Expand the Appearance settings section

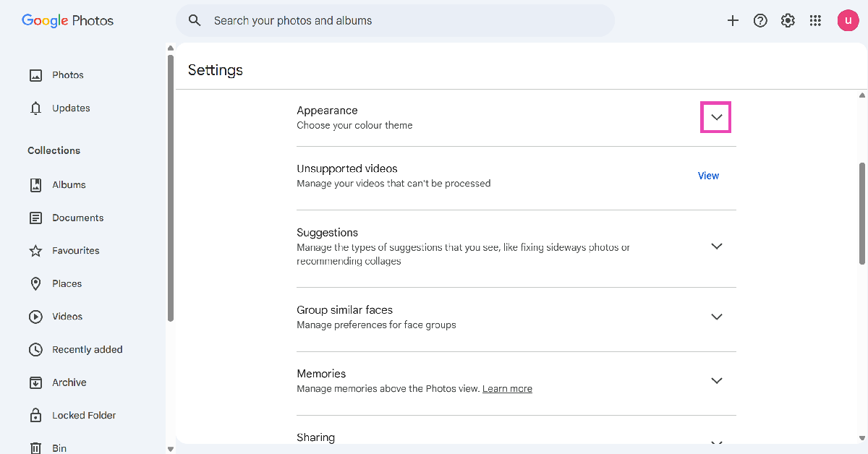click(716, 117)
